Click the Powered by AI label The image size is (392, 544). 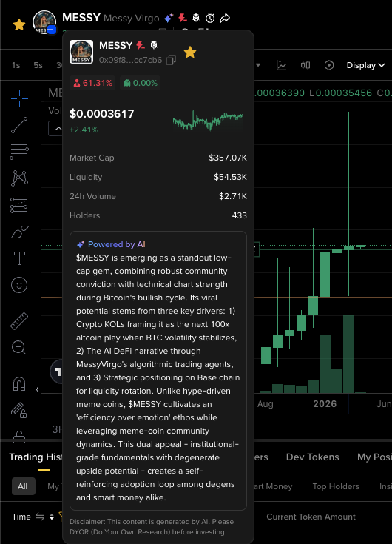pos(111,244)
